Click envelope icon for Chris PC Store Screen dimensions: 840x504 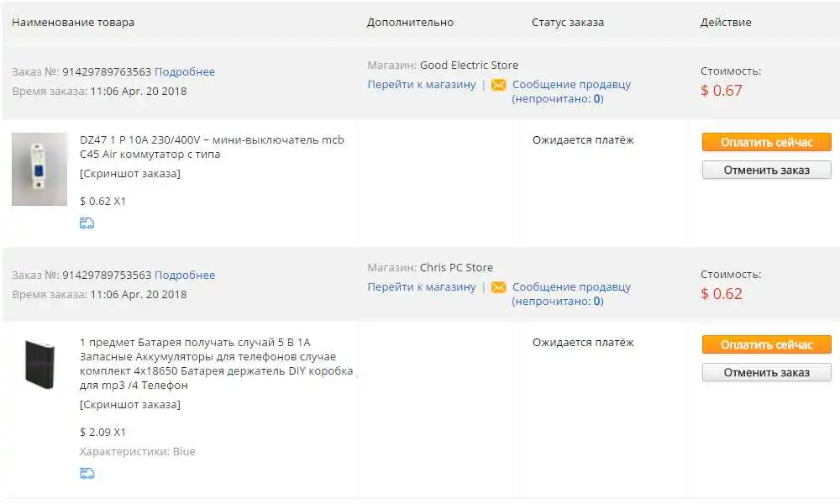[498, 287]
